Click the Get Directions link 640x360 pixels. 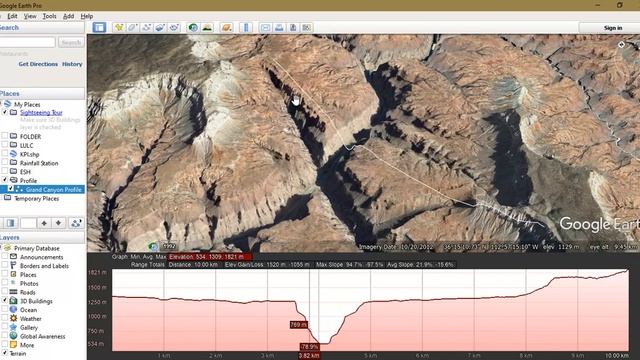click(38, 64)
